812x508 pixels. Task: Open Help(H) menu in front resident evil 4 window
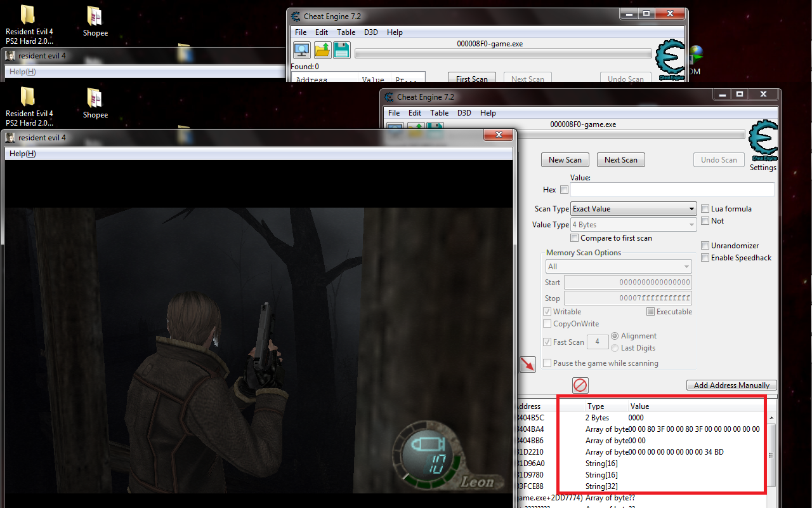click(23, 154)
